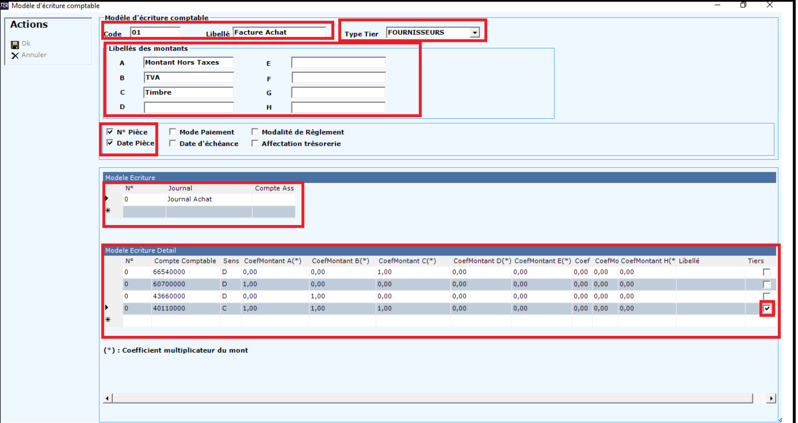
Task: Open the Type Tier dropdown
Action: click(x=475, y=33)
